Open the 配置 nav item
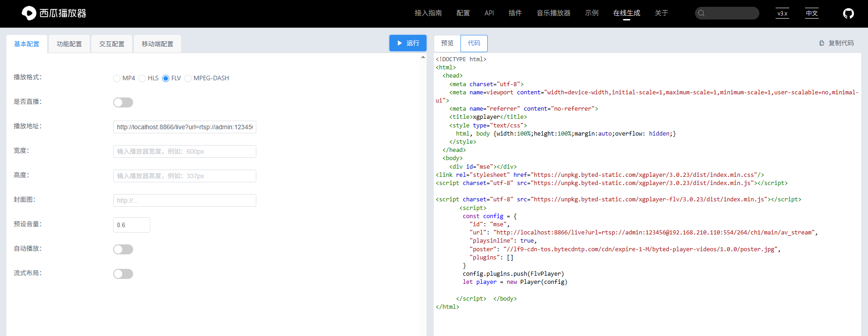868x336 pixels. (x=463, y=13)
